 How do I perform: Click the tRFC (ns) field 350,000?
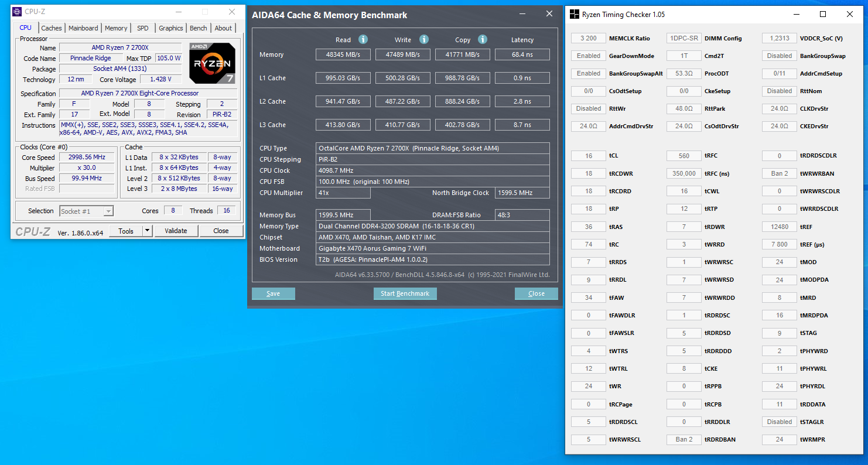click(684, 173)
